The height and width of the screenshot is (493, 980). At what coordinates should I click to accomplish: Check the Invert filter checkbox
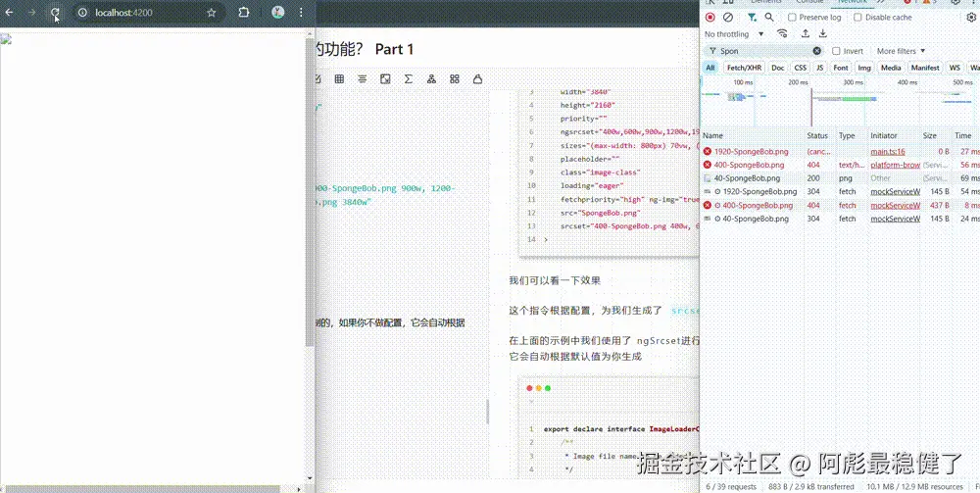[836, 51]
